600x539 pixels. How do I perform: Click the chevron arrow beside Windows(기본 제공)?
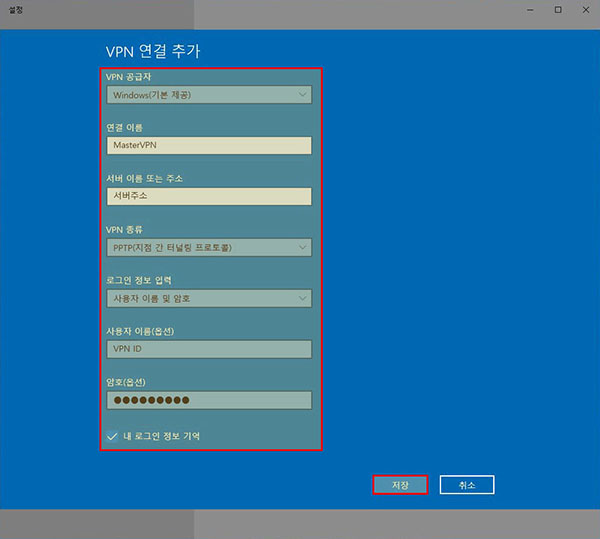click(x=302, y=95)
